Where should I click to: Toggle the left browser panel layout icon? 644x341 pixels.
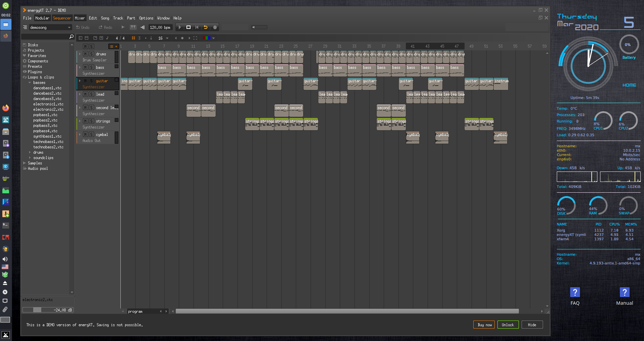[x=80, y=38]
